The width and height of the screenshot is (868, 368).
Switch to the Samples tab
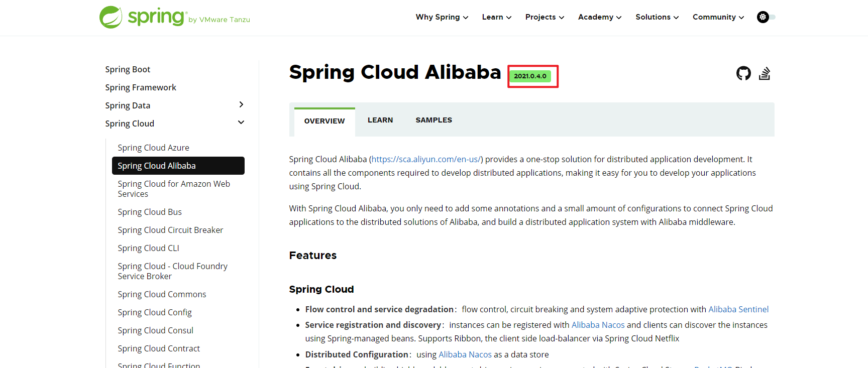pyautogui.click(x=434, y=120)
